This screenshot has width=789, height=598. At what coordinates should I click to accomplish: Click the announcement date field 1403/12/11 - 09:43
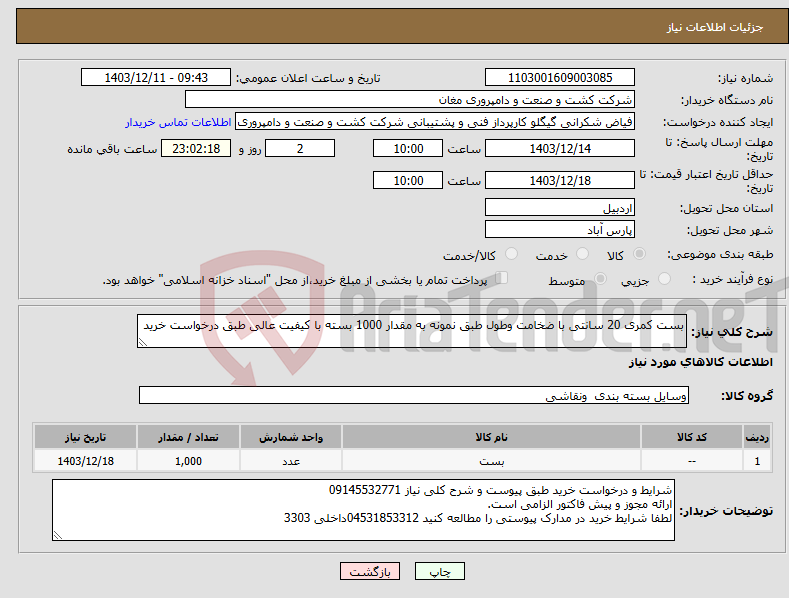[x=155, y=78]
